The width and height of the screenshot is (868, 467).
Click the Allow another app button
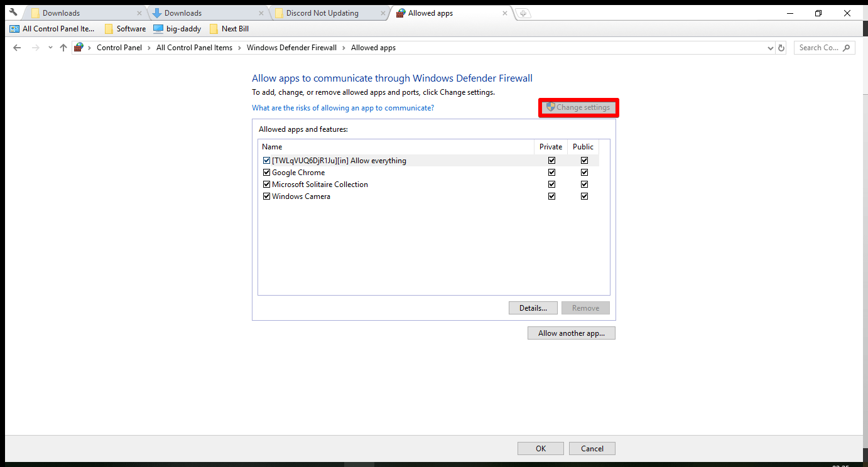pyautogui.click(x=571, y=333)
